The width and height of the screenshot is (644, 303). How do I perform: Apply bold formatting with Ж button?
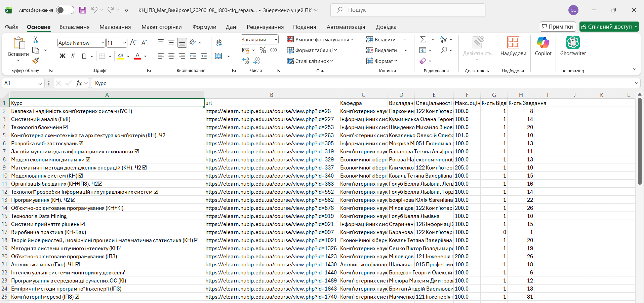[x=63, y=56]
